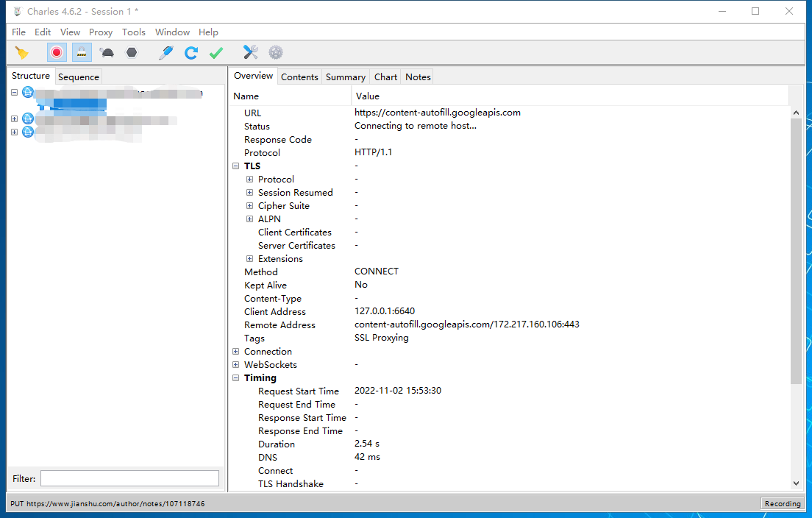This screenshot has width=812, height=518.
Task: Select the TLS Handshake row
Action: click(x=510, y=484)
